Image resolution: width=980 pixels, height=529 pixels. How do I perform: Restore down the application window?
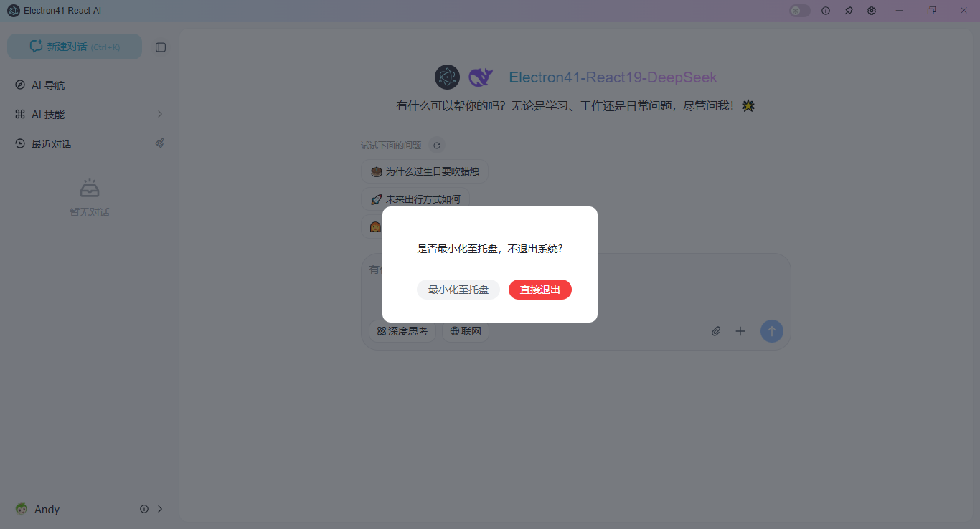pos(931,11)
